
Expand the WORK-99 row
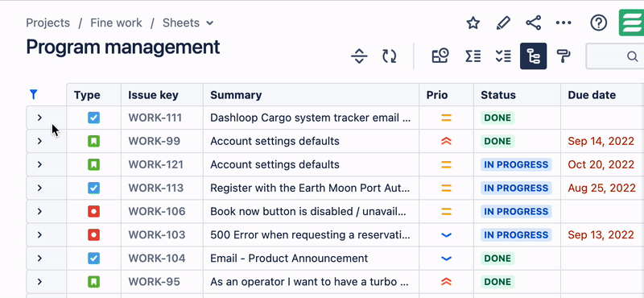(39, 142)
